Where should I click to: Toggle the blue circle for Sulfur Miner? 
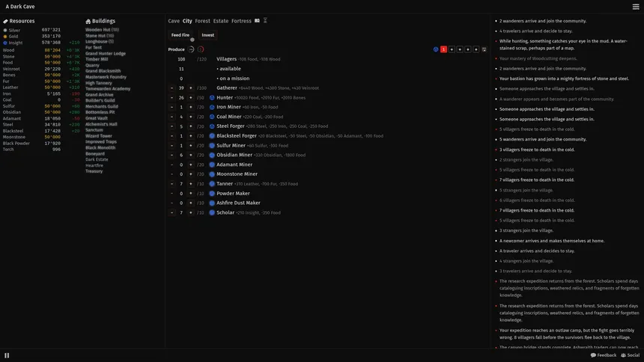pos(212,145)
